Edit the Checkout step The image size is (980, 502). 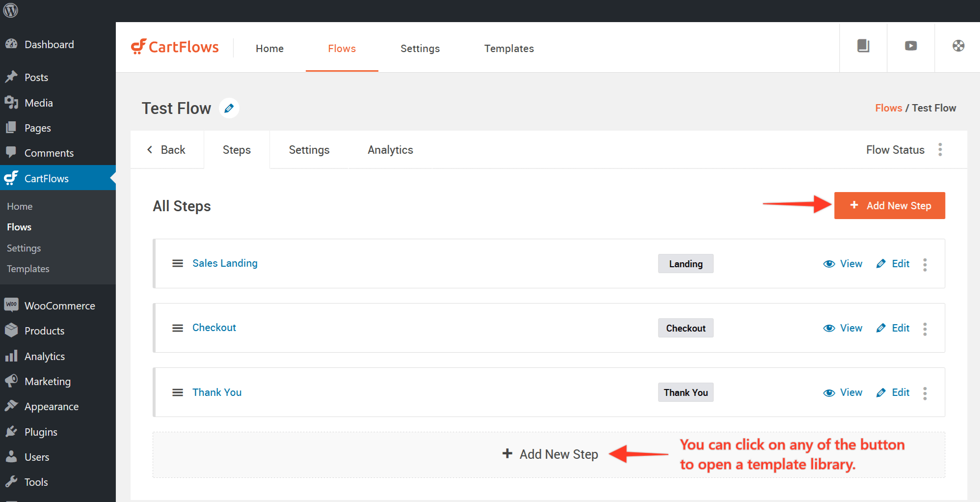(x=893, y=328)
